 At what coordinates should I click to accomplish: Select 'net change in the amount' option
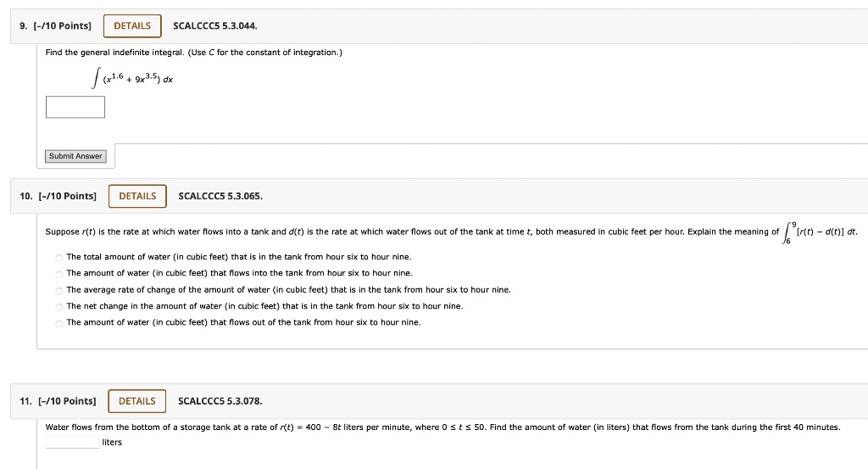click(58, 307)
